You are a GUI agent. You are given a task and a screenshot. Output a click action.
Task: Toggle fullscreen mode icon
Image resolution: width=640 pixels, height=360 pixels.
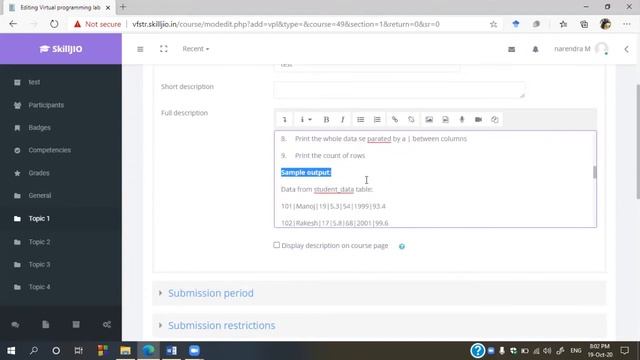click(164, 49)
